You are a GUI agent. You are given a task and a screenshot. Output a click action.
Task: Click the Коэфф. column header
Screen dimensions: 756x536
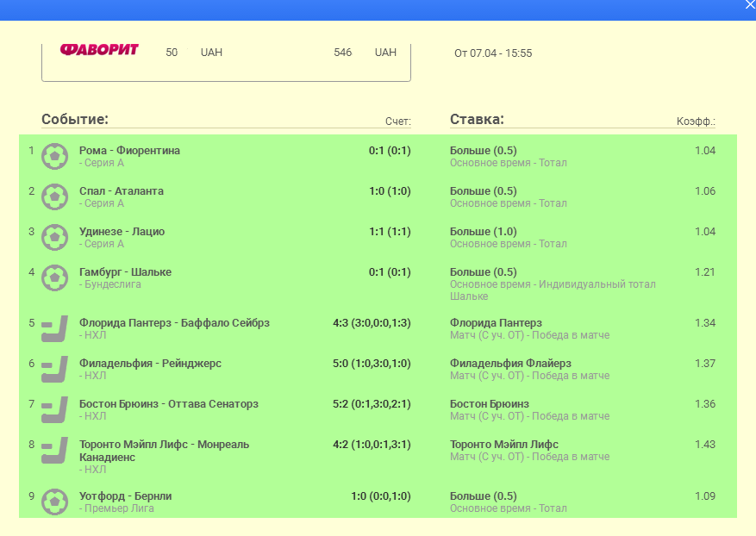pyautogui.click(x=696, y=122)
